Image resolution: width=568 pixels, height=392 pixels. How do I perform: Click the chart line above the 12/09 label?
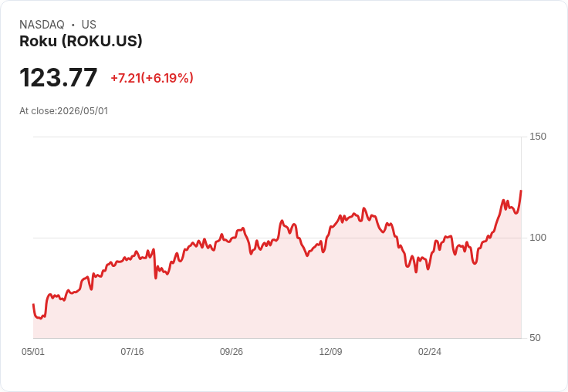pyautogui.click(x=330, y=227)
